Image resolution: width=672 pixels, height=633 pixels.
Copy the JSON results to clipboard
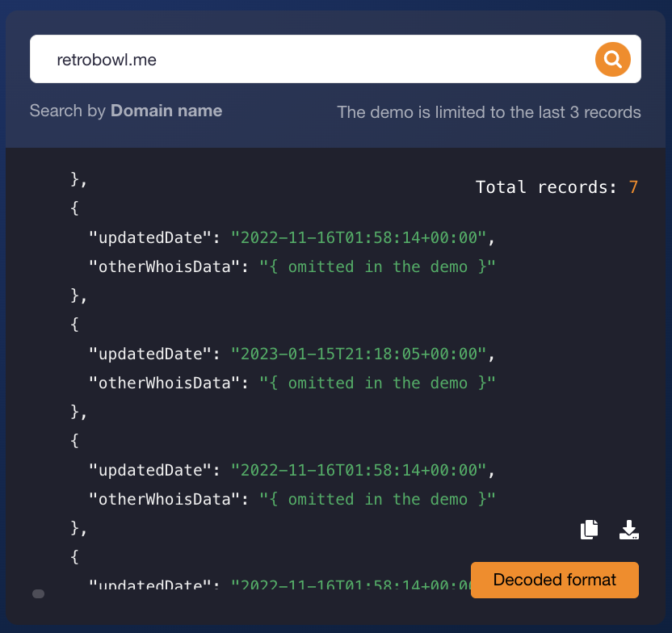point(589,530)
